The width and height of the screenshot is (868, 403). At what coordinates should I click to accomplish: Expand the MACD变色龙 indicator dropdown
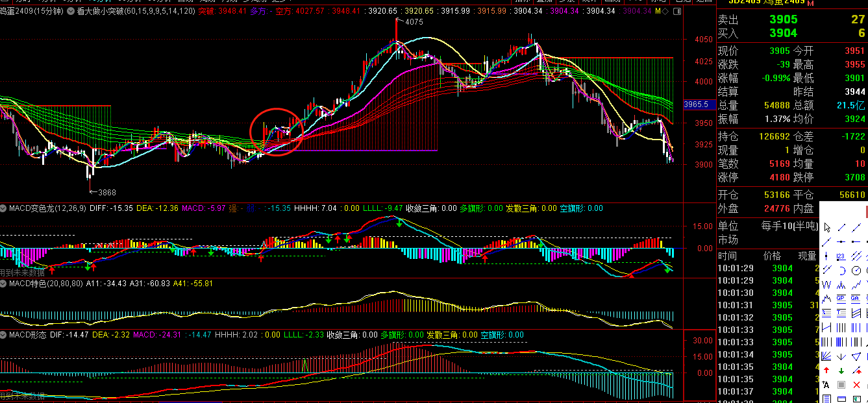coord(4,208)
